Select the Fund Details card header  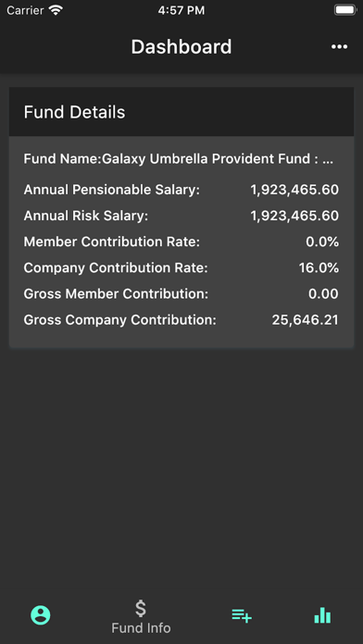coord(181,112)
